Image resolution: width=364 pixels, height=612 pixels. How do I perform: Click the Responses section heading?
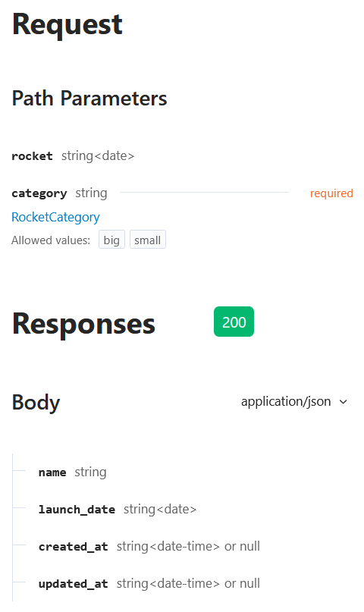pos(83,324)
